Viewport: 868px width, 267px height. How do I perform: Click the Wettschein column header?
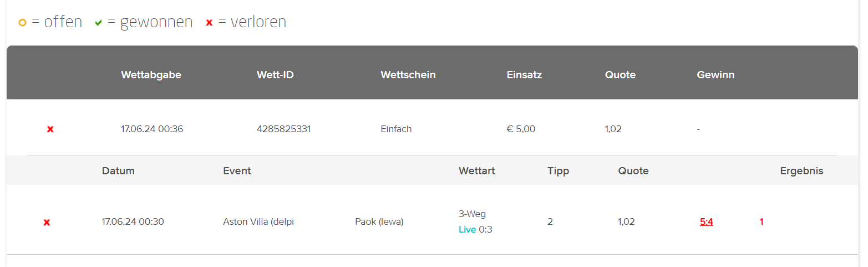pos(408,75)
